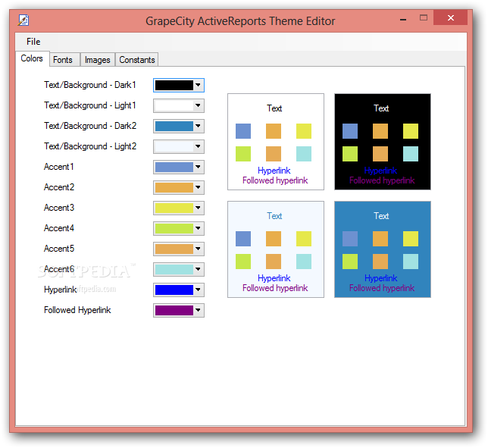The height and width of the screenshot is (448, 488).
Task: Click the pure blue Hyperlink color swatch
Action: point(174,290)
